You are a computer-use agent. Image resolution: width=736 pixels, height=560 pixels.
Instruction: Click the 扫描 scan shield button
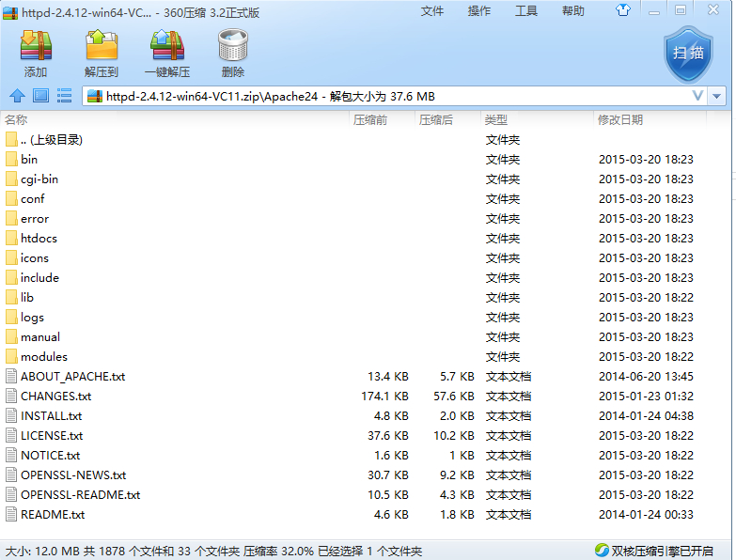click(688, 55)
